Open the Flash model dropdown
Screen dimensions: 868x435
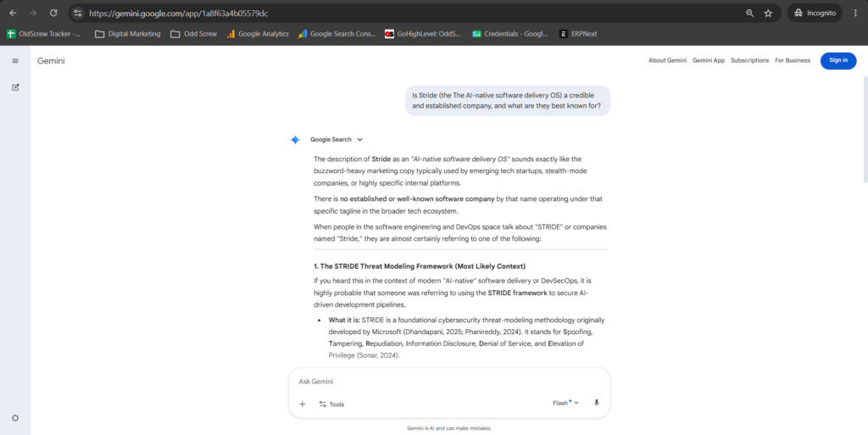point(565,403)
